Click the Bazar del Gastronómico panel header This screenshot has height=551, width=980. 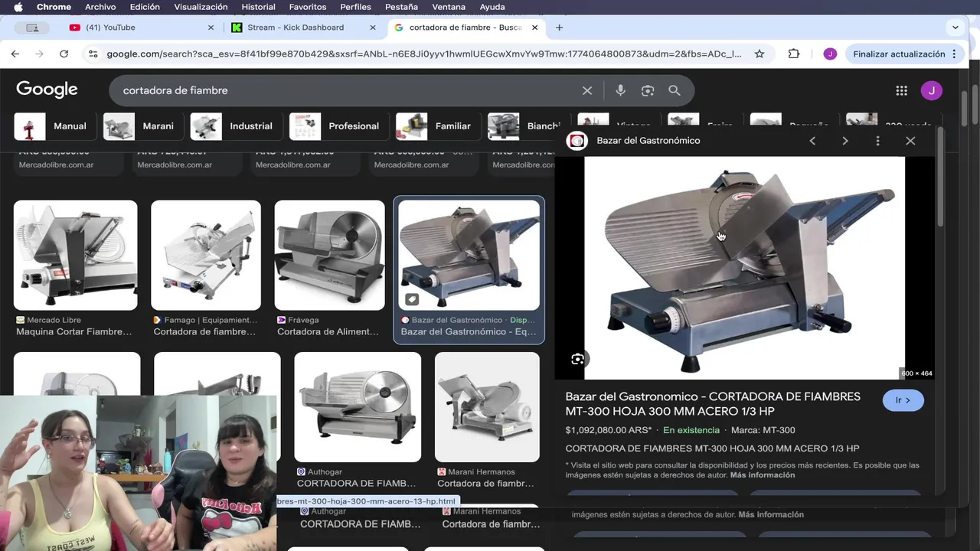tap(648, 141)
